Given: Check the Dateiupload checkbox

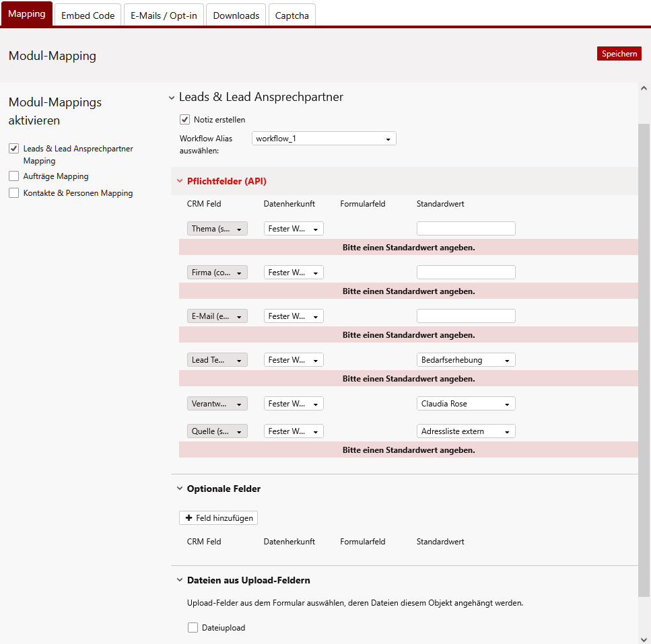Looking at the screenshot, I should (193, 628).
